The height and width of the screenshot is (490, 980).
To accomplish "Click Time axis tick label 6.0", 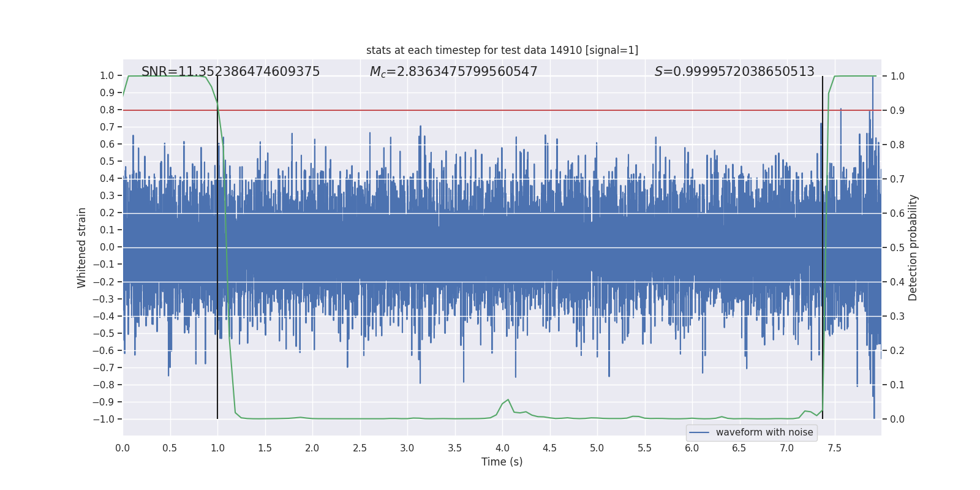I will (x=692, y=448).
